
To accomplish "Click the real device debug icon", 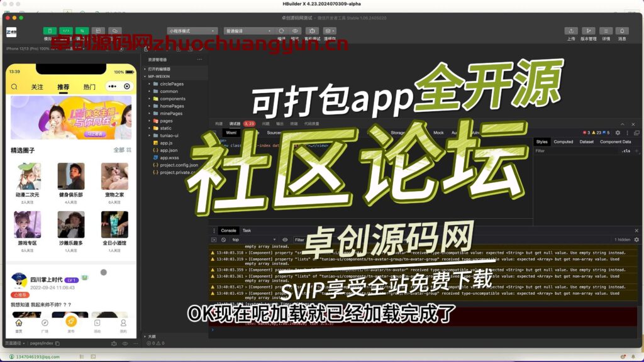I will [x=312, y=31].
